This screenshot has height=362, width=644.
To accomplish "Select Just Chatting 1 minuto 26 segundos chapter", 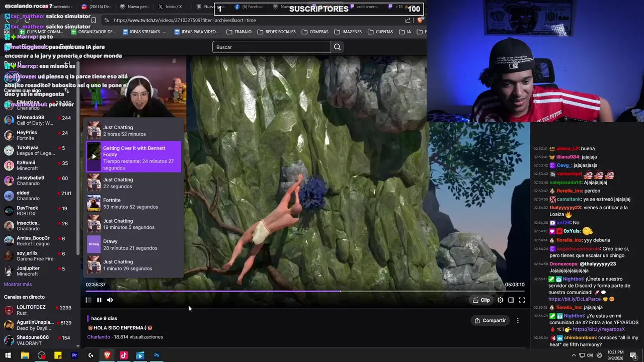I will pyautogui.click(x=133, y=265).
